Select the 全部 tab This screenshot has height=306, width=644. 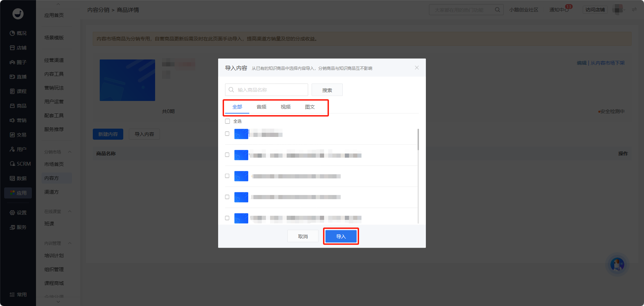tap(237, 107)
